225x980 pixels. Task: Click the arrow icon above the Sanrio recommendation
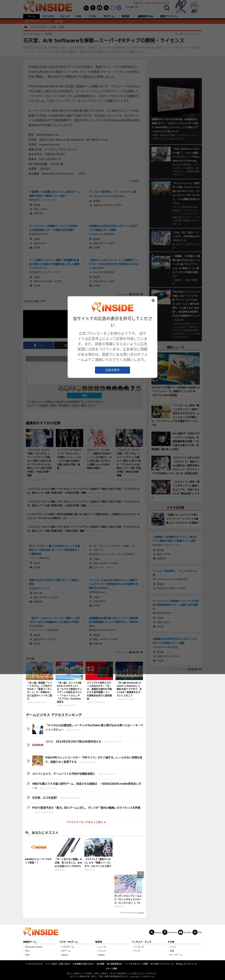click(x=141, y=875)
